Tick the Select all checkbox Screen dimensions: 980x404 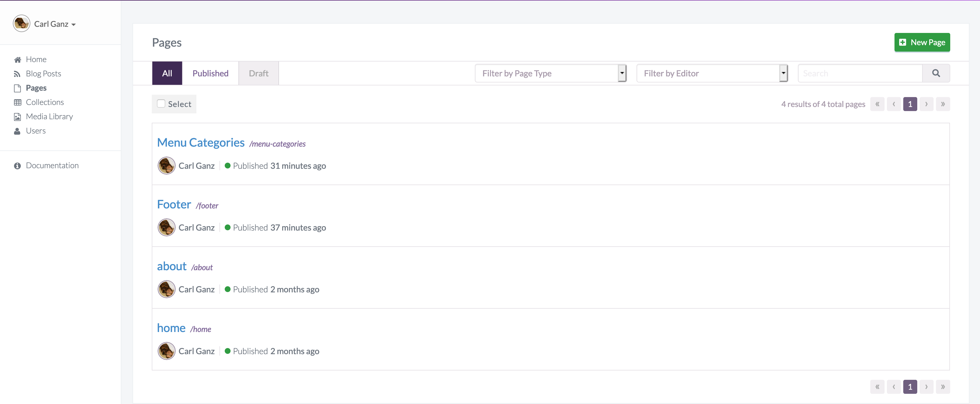pyautogui.click(x=161, y=104)
